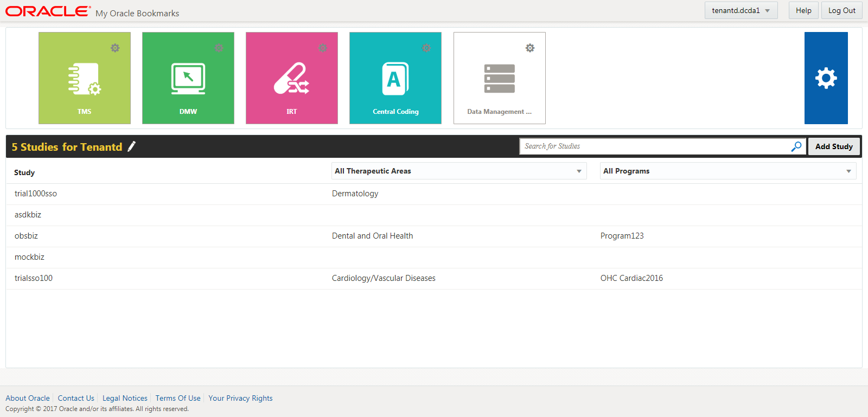868x417 pixels.
Task: Click the gear on Data Management tile
Action: (530, 48)
